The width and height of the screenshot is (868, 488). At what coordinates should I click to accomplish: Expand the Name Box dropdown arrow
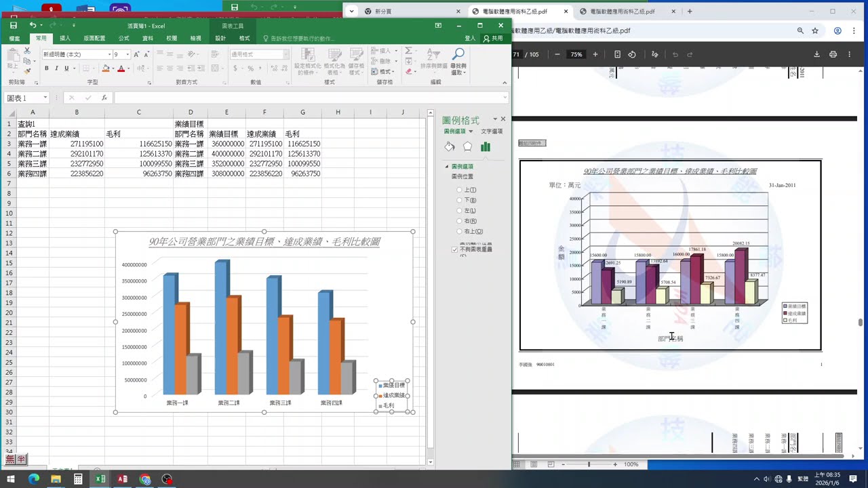point(45,98)
